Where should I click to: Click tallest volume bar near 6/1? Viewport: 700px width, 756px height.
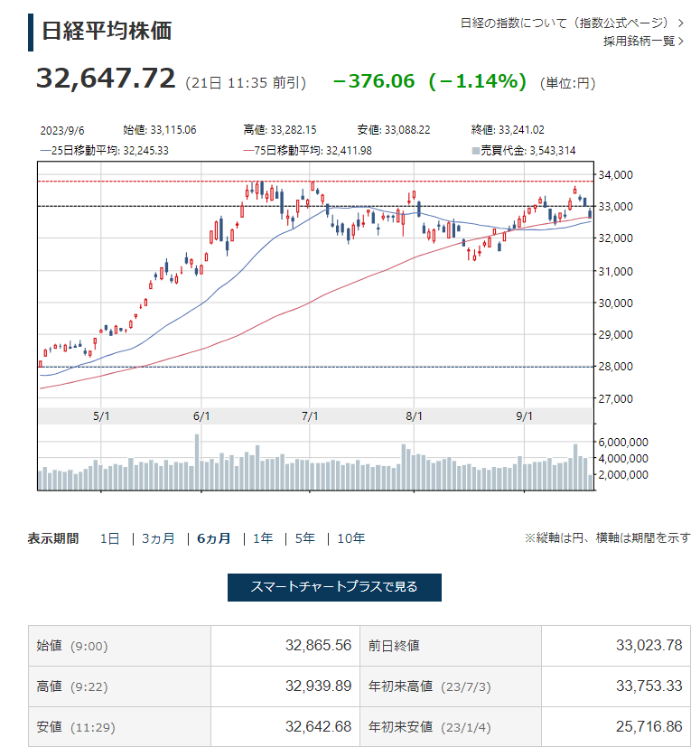click(197, 462)
